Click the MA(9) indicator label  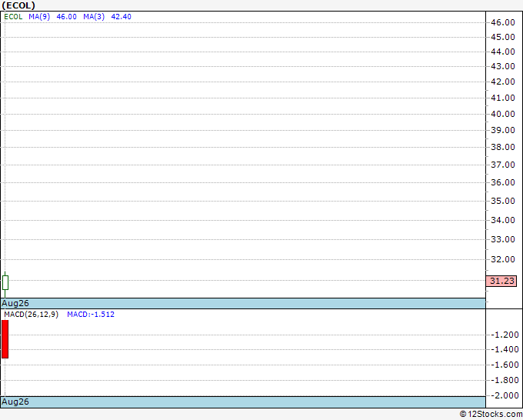point(39,17)
